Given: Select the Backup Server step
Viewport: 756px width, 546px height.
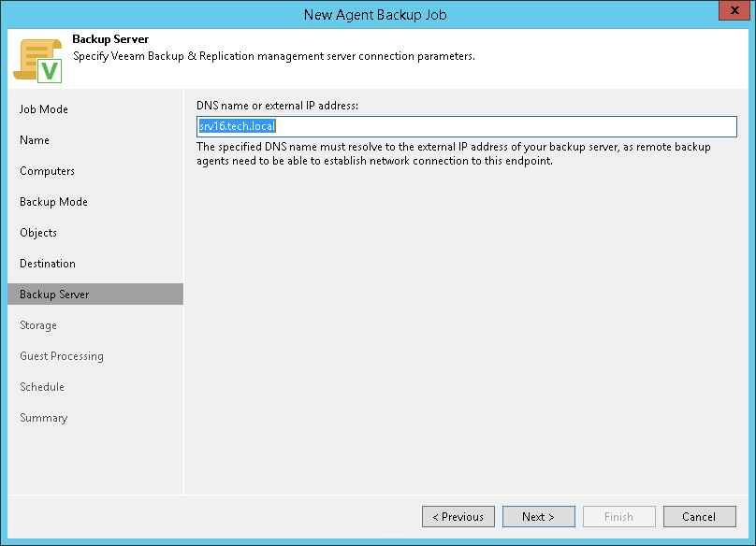Looking at the screenshot, I should click(54, 295).
